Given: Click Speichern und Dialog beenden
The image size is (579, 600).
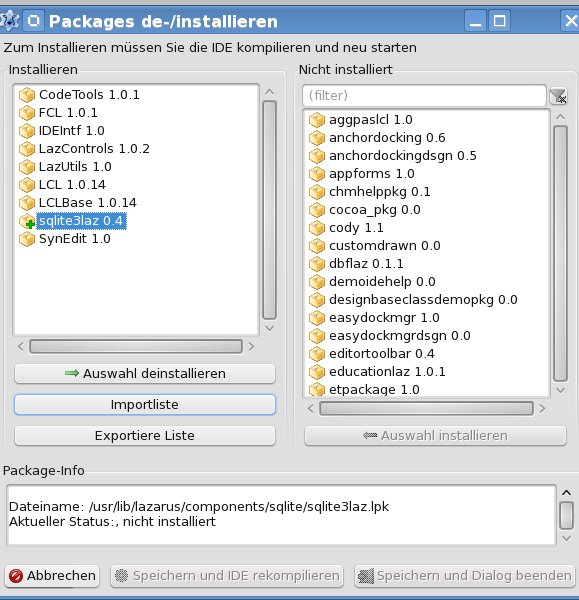Looking at the screenshot, I should point(465,576).
